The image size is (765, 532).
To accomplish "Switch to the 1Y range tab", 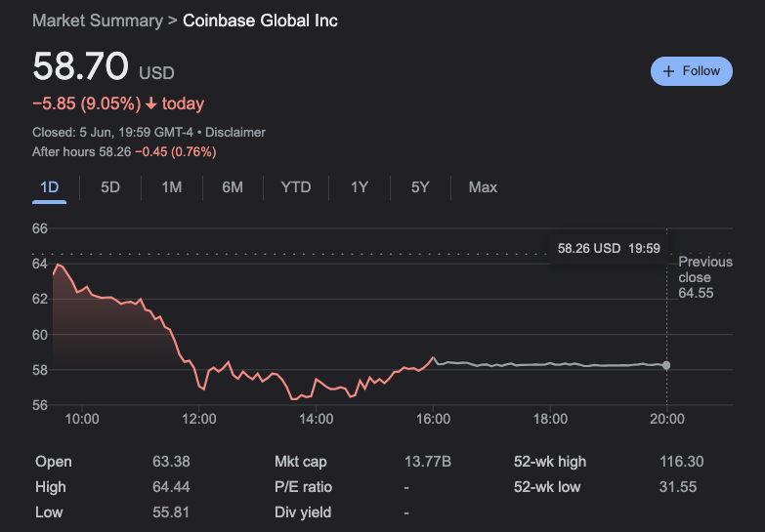I will tap(360, 187).
